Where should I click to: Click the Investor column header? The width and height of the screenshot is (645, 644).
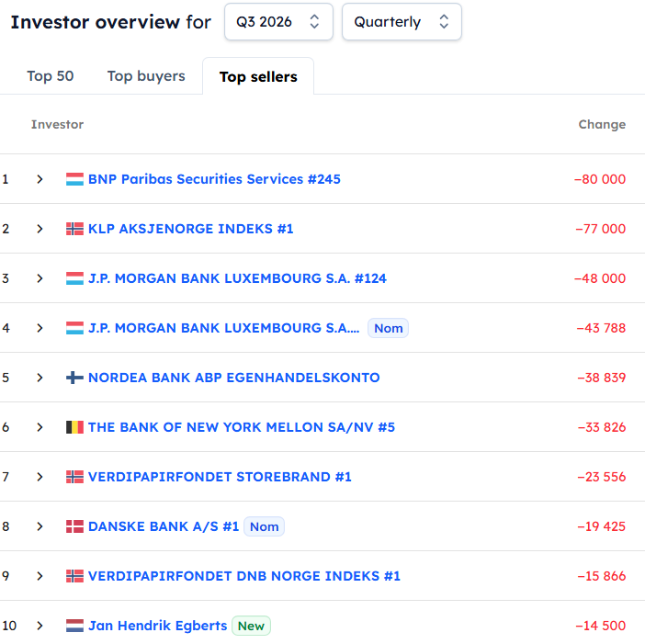pyautogui.click(x=57, y=124)
